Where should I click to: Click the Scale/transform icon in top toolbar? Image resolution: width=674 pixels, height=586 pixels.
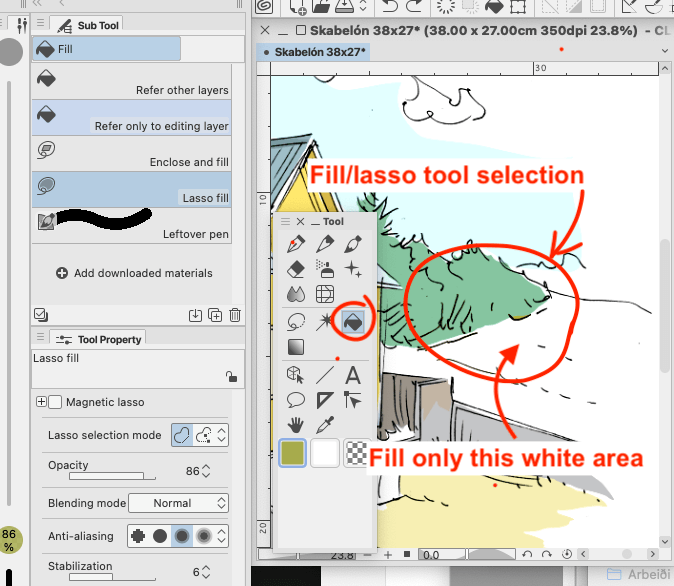pyautogui.click(x=518, y=6)
